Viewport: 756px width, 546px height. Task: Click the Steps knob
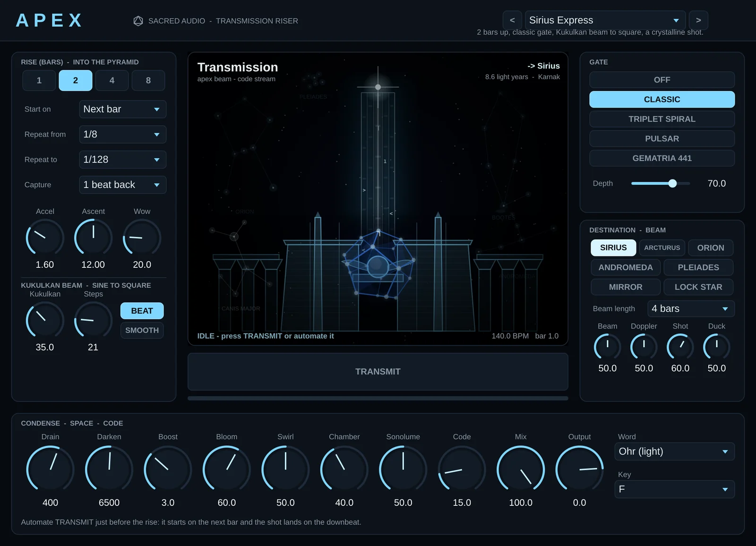point(93,320)
